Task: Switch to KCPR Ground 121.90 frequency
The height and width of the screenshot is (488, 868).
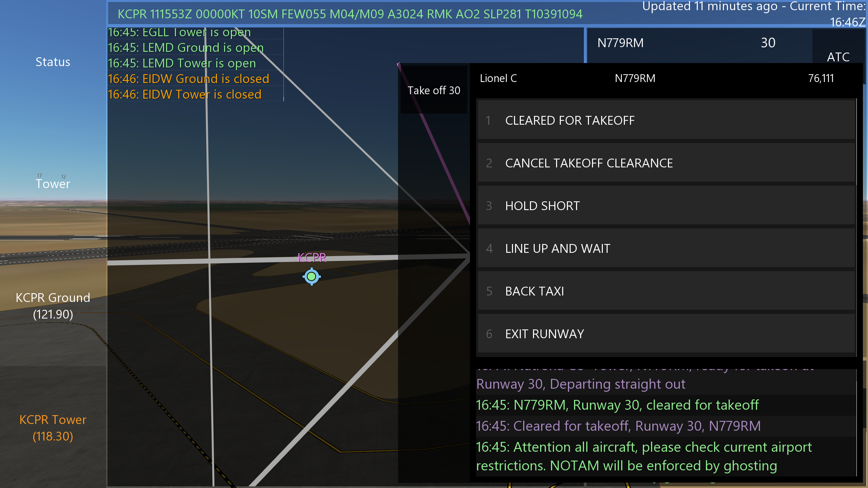Action: click(53, 306)
